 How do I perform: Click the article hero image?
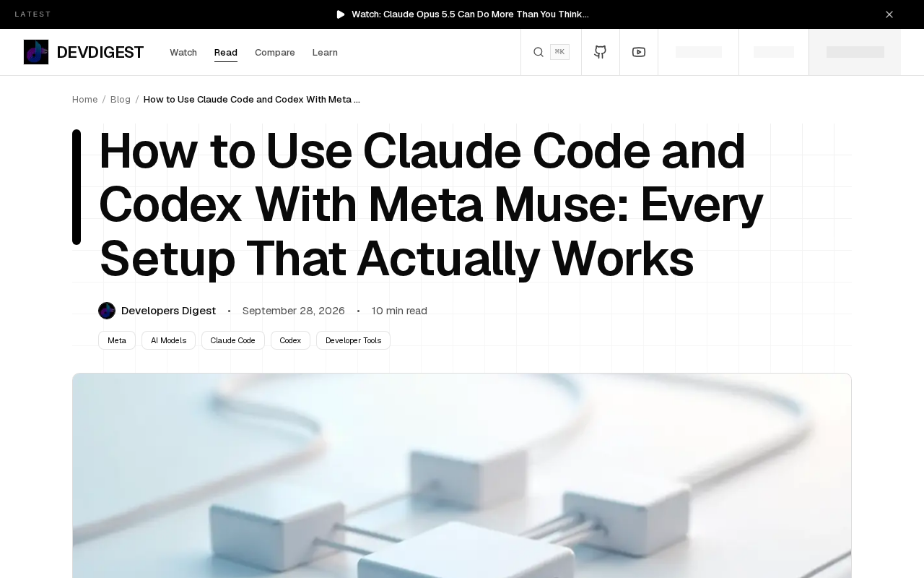pos(462,475)
